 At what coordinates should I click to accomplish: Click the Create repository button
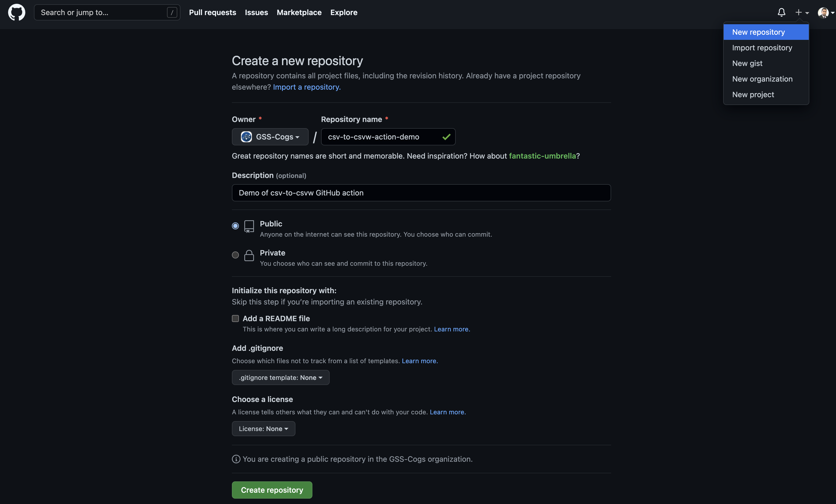click(x=272, y=490)
